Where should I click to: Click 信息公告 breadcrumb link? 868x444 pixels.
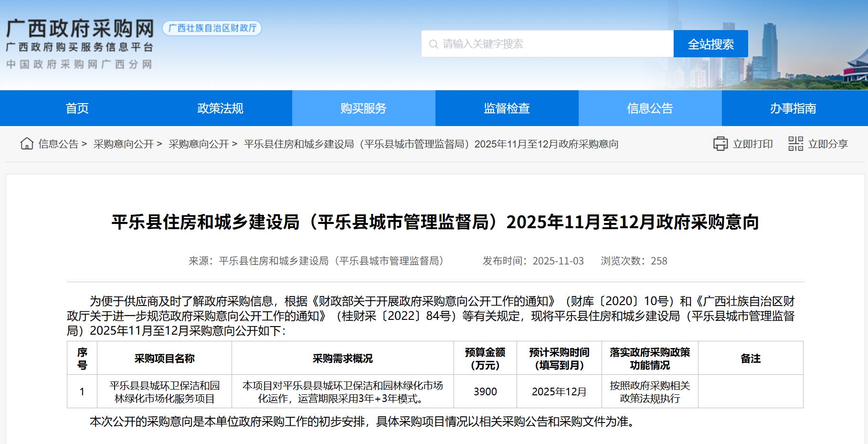click(58, 144)
